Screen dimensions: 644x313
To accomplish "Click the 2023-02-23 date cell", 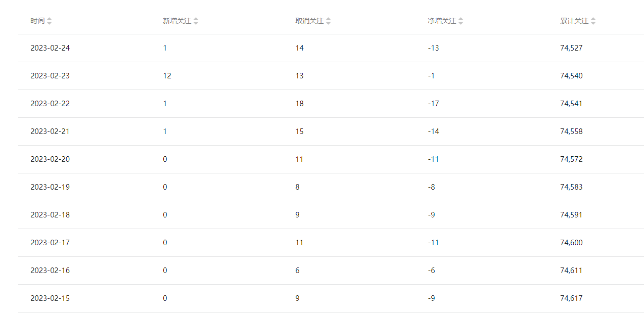I will click(x=50, y=76).
